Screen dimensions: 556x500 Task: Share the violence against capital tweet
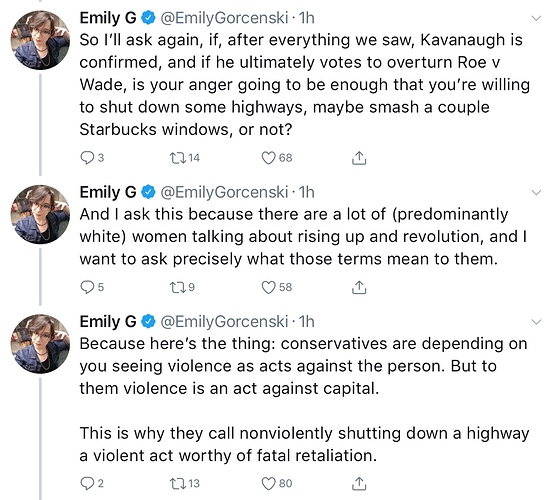(359, 483)
